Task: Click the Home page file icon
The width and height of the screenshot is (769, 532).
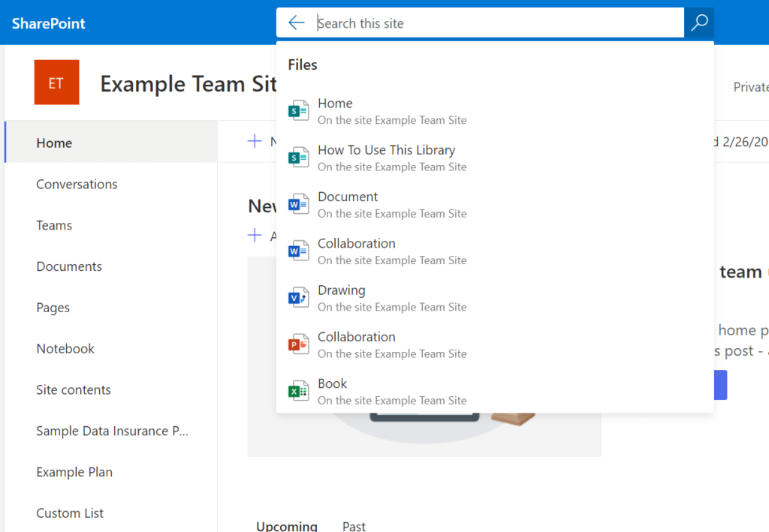Action: [298, 111]
